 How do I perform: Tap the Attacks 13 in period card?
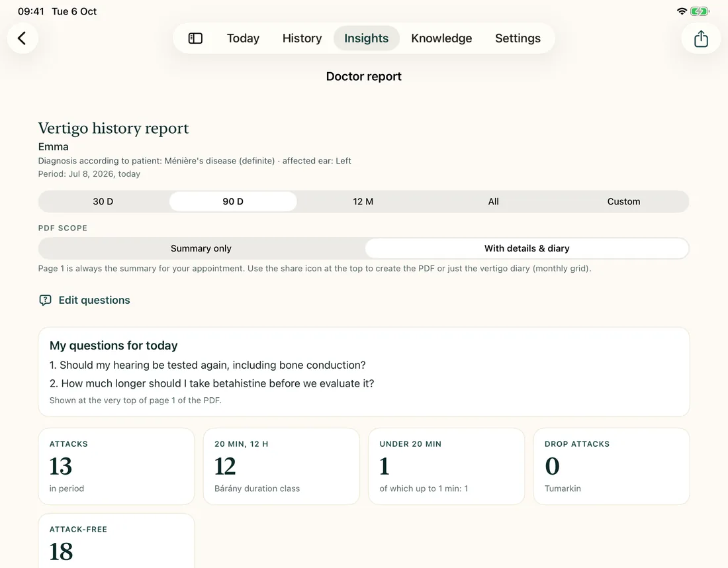pos(116,466)
